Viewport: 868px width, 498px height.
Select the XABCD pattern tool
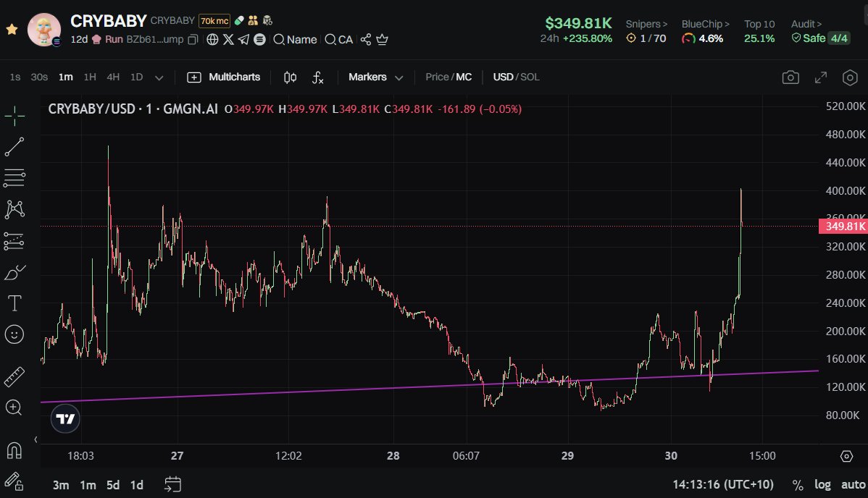click(x=14, y=209)
